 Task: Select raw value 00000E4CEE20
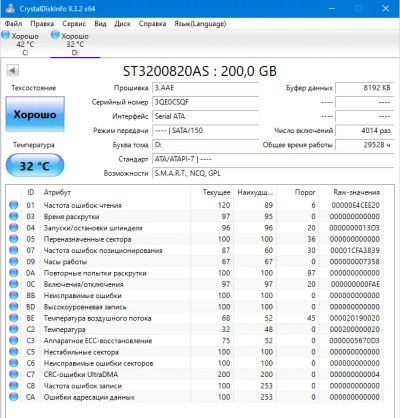[x=355, y=205]
